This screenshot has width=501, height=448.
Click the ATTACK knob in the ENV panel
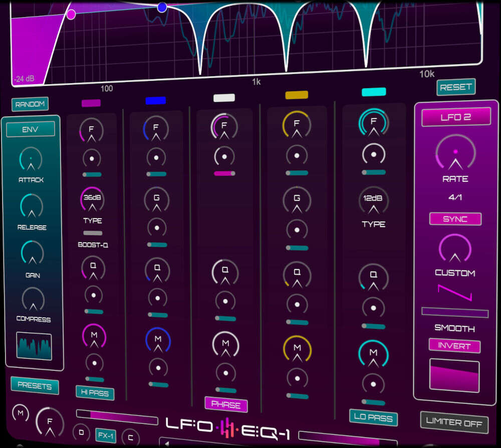(x=31, y=159)
